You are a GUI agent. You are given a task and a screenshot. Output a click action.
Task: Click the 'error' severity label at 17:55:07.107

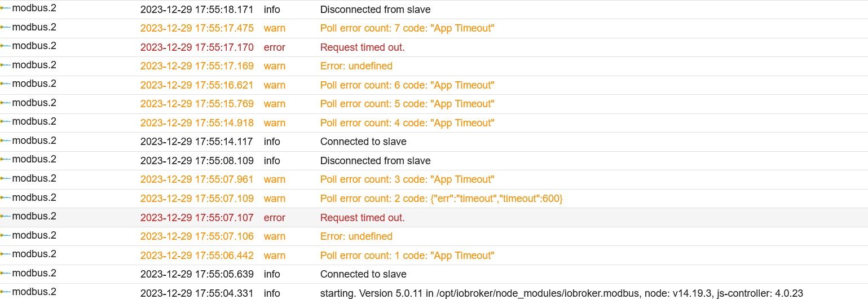[x=275, y=218]
